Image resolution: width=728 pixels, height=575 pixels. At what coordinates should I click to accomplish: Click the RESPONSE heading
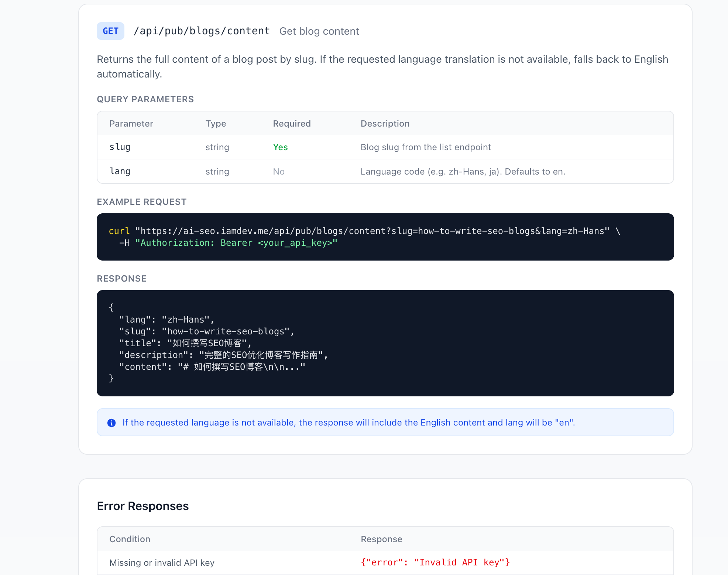[121, 279]
